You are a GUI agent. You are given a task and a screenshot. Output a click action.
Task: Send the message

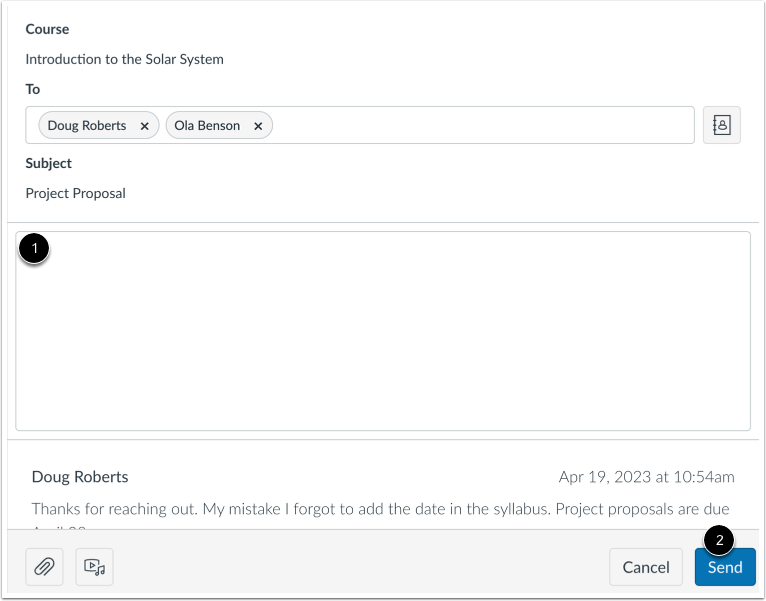pos(725,567)
